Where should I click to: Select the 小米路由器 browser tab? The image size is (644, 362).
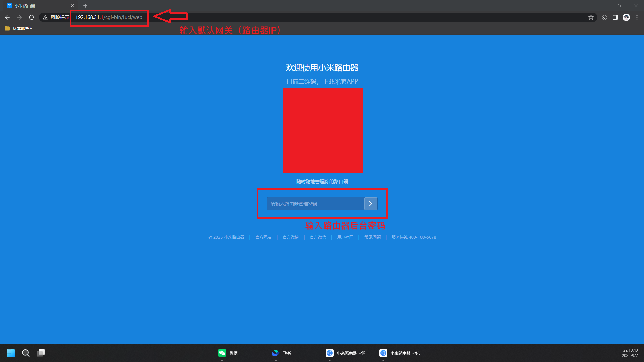click(x=37, y=6)
